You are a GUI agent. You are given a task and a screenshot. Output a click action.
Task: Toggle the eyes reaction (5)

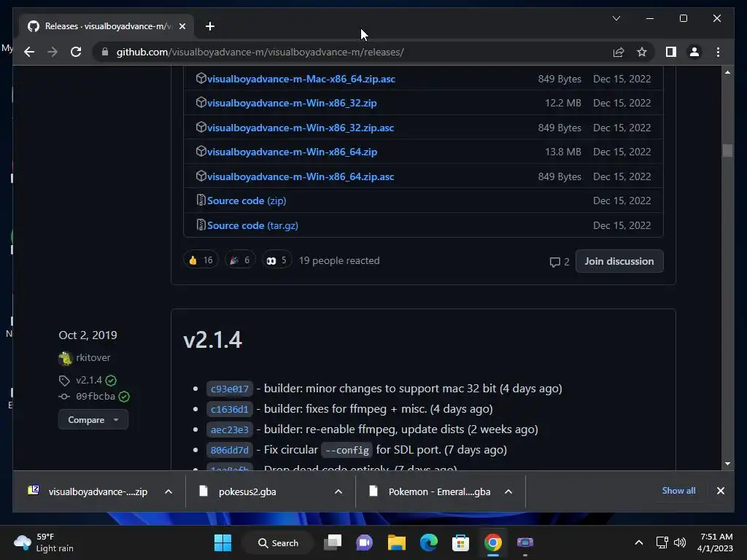point(276,260)
